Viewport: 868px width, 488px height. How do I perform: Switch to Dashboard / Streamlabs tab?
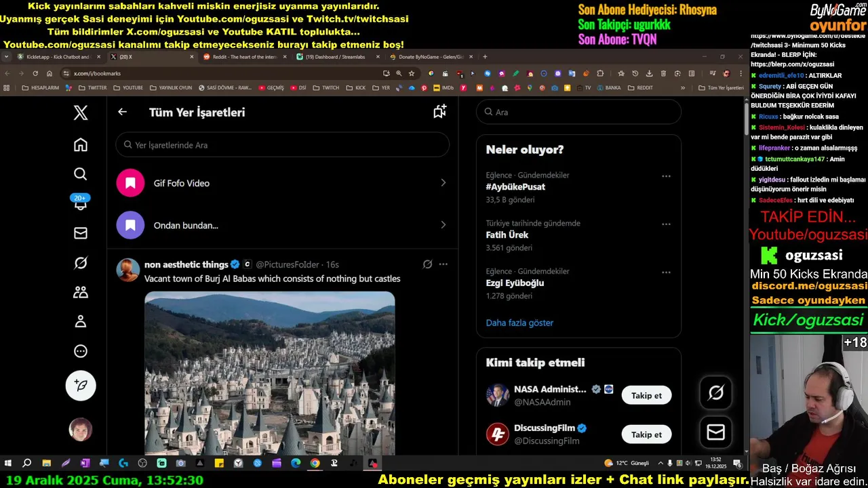tap(337, 57)
